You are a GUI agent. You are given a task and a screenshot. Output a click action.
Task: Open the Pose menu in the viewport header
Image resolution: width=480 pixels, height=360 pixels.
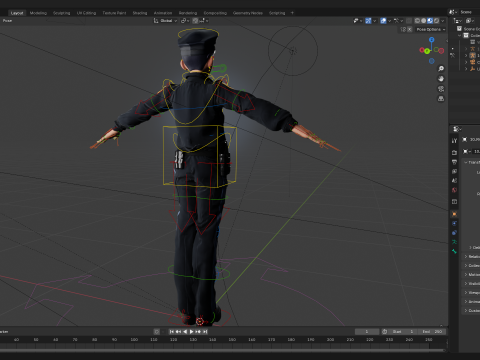[7, 21]
